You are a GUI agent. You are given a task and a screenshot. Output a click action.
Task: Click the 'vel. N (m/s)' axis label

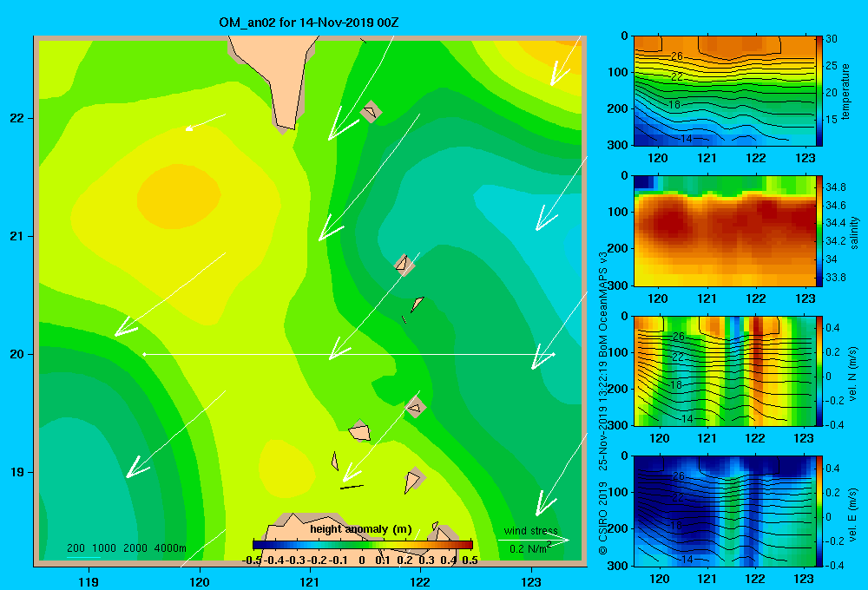853,374
